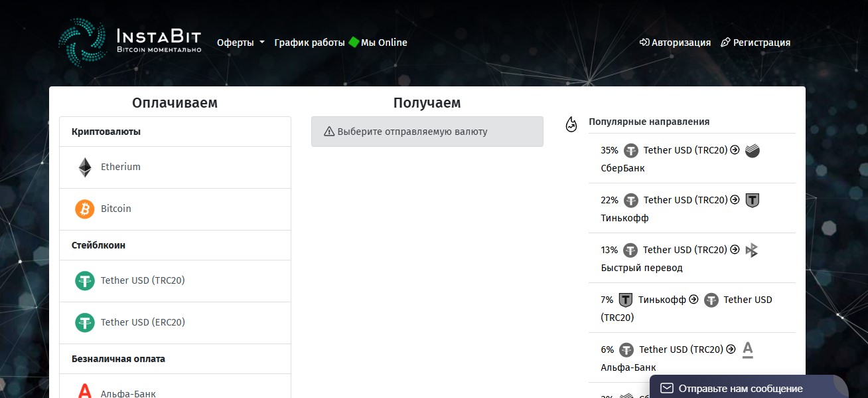868x398 pixels.
Task: Click the flame icon beside Популярные направления
Action: pos(571,124)
